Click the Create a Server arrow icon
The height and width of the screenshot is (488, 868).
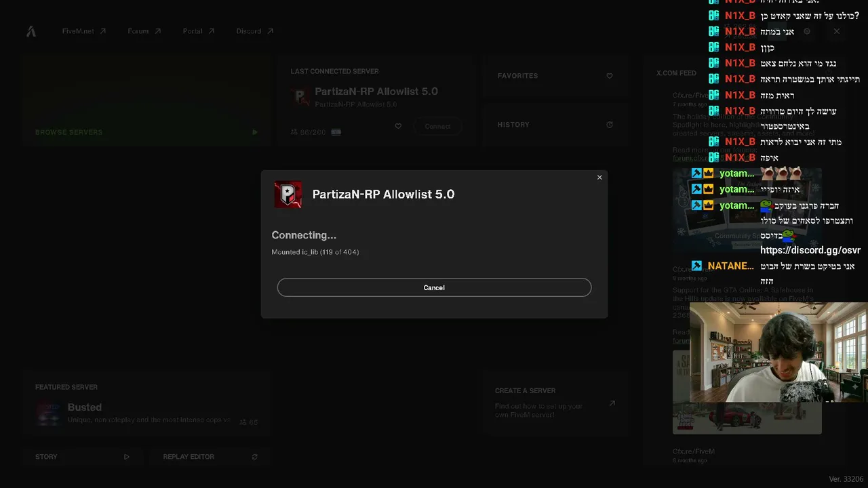(x=612, y=403)
